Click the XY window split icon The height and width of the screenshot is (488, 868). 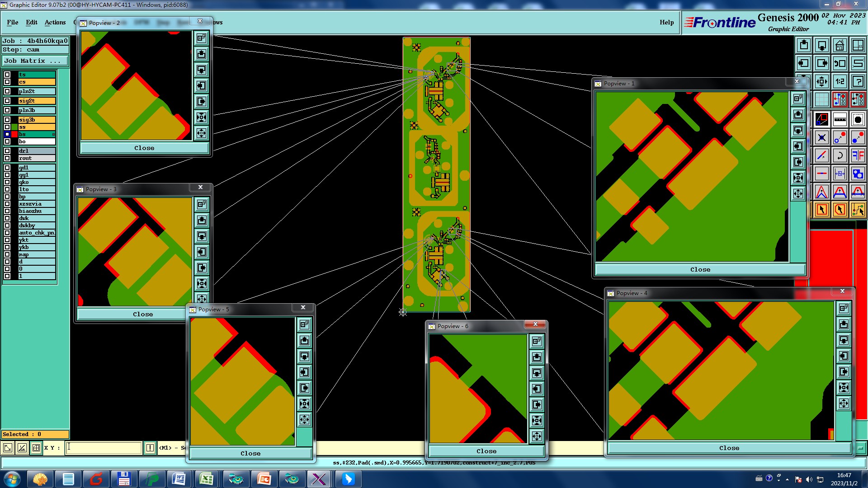coord(858,45)
